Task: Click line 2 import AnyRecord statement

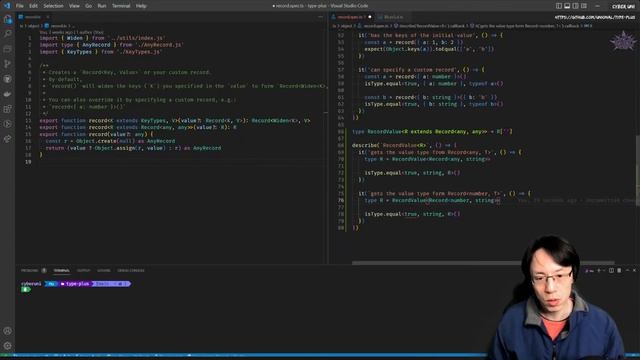Action: [112, 45]
